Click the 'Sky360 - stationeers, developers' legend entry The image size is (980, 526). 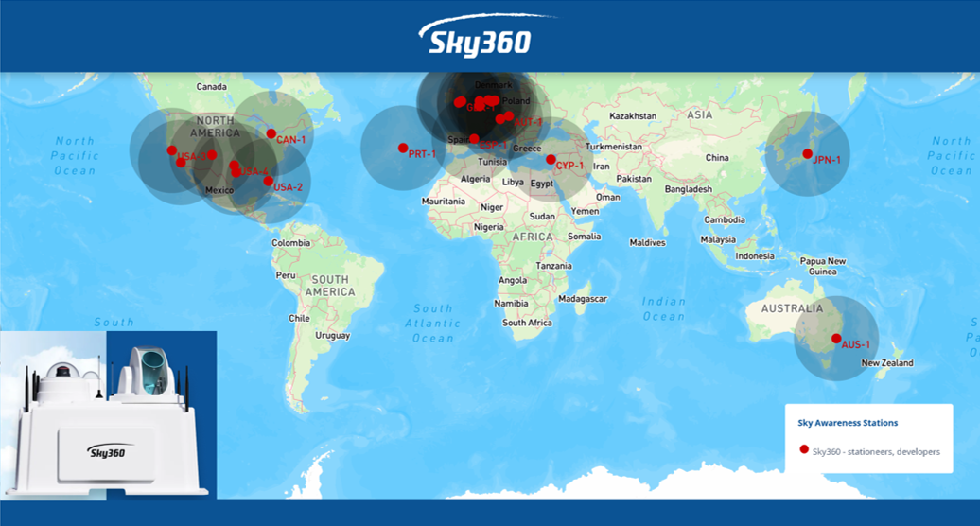[876, 451]
